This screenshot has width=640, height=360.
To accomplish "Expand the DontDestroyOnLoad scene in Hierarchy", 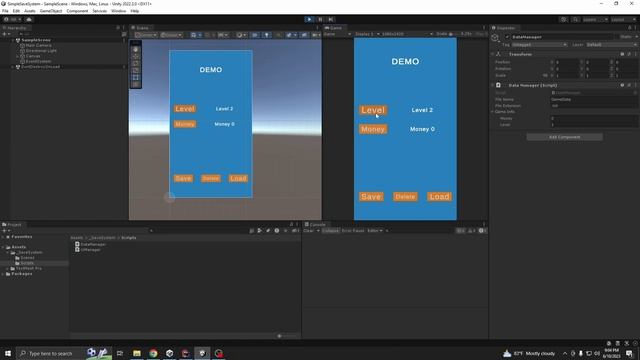I will coord(12,67).
